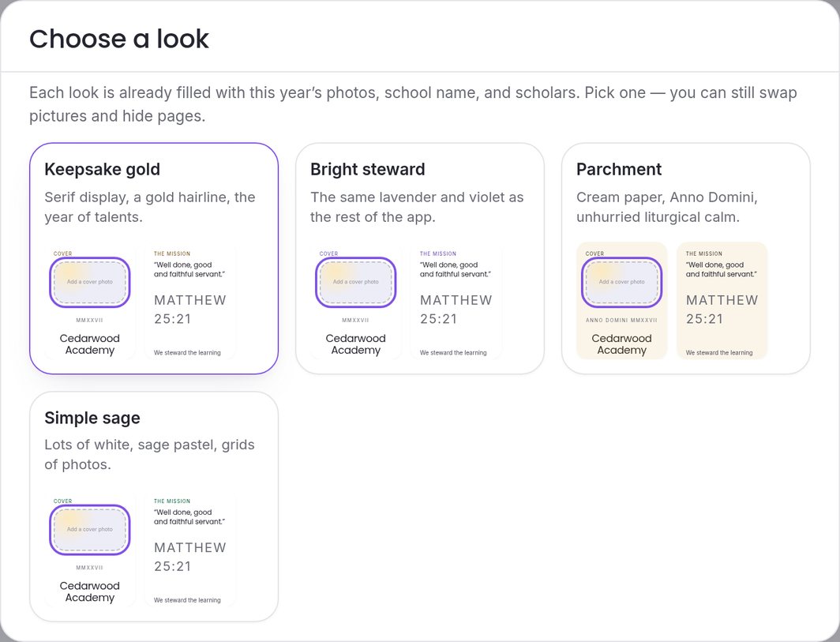The height and width of the screenshot is (642, 840).
Task: Click 'Cedarwood Academy' in Keepsake gold cover
Action: pos(90,344)
